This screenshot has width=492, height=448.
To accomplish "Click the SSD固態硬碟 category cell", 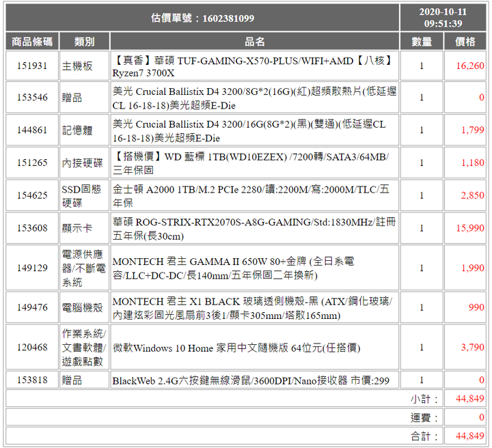I will (x=85, y=195).
